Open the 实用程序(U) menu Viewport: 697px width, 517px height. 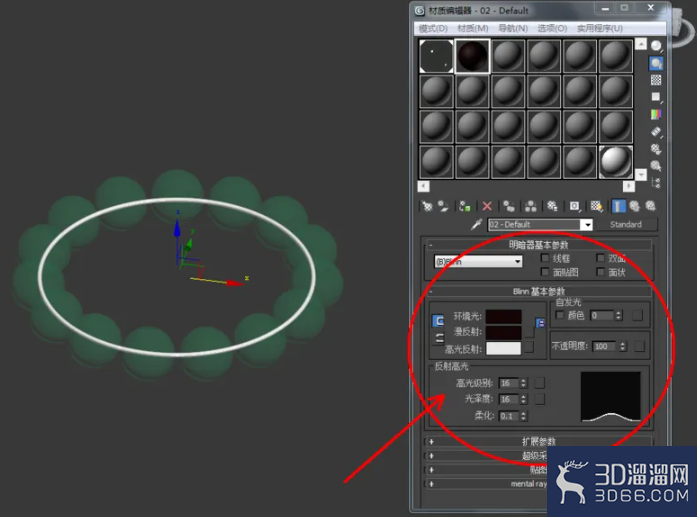coord(600,28)
